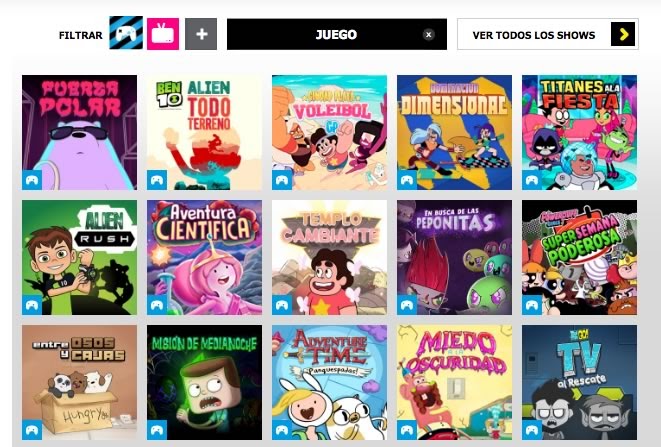Launch Ben 10 Alien Todo Terreno game

click(x=204, y=132)
